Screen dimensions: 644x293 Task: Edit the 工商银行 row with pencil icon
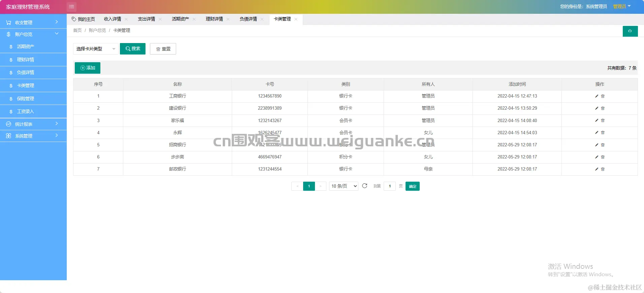coord(597,96)
